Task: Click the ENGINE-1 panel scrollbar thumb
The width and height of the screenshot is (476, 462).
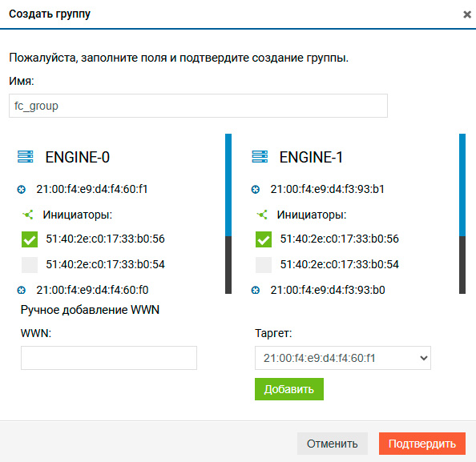Action: [x=462, y=185]
